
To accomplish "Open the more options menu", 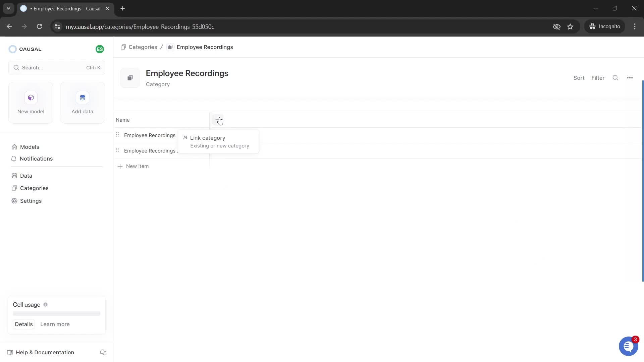I will 630,77.
